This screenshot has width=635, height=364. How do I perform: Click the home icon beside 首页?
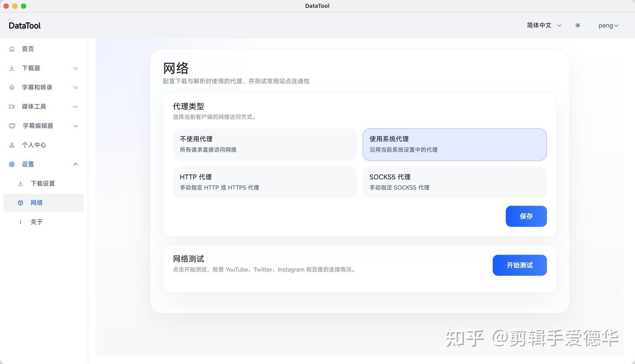point(12,49)
